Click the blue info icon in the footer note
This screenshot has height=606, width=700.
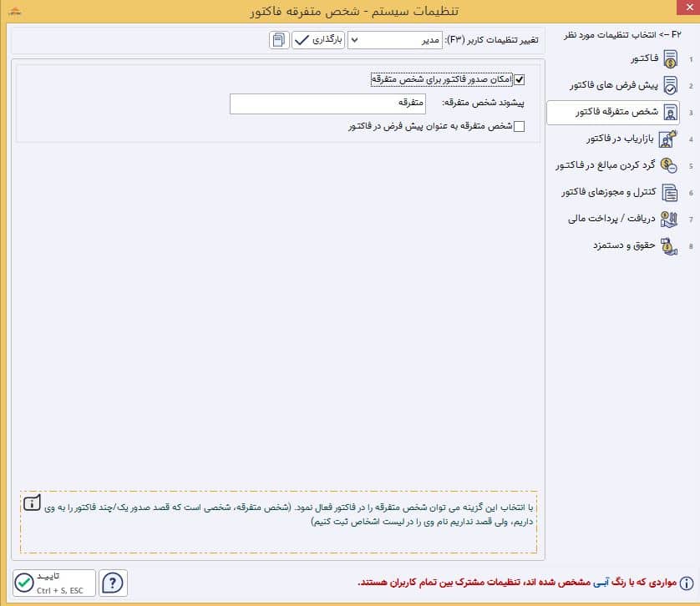(x=687, y=583)
